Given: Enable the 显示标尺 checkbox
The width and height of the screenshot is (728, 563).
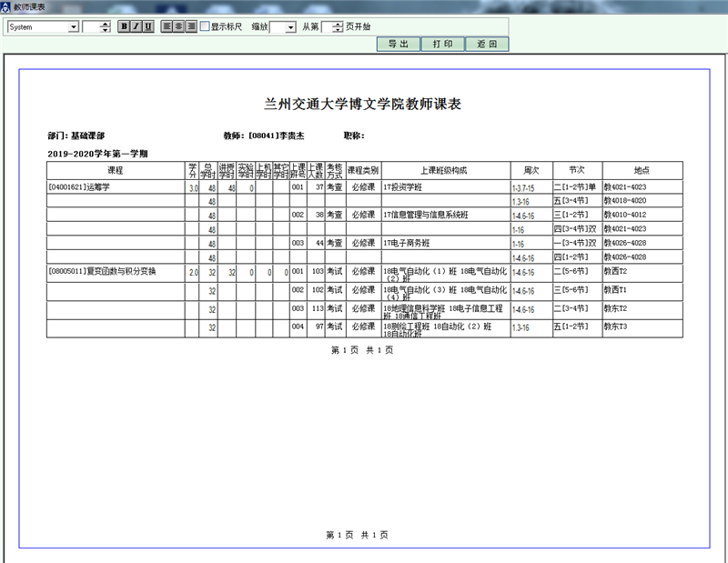Looking at the screenshot, I should click(x=205, y=26).
